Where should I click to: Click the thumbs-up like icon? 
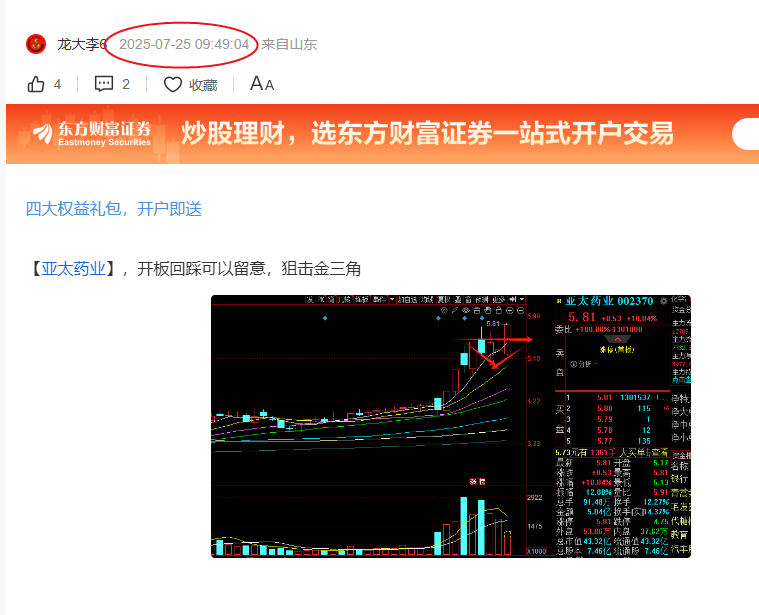(36, 84)
